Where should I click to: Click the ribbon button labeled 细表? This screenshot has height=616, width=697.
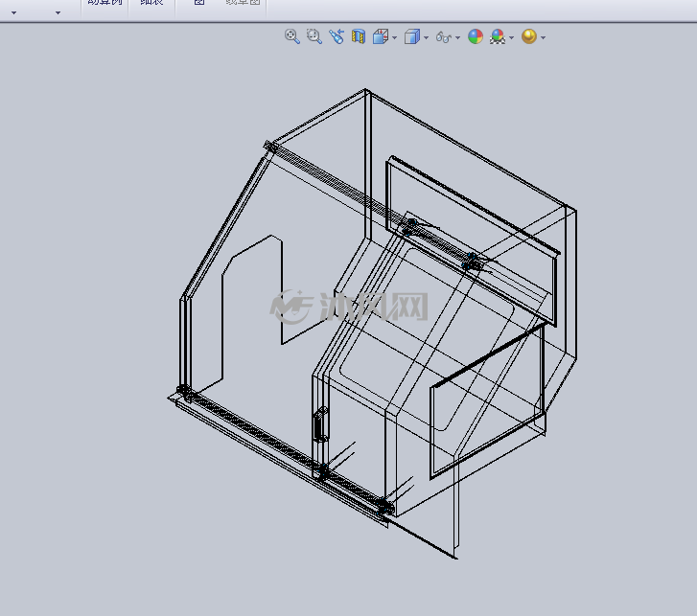click(x=151, y=2)
